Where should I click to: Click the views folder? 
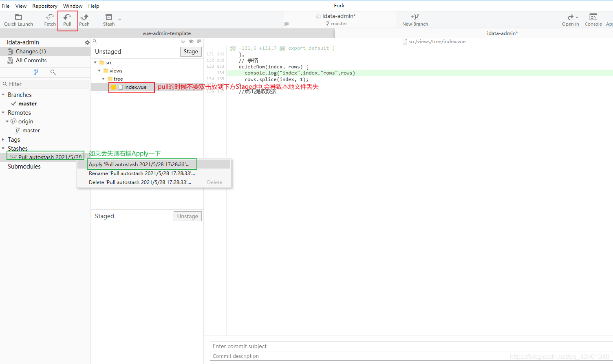click(147, 71)
